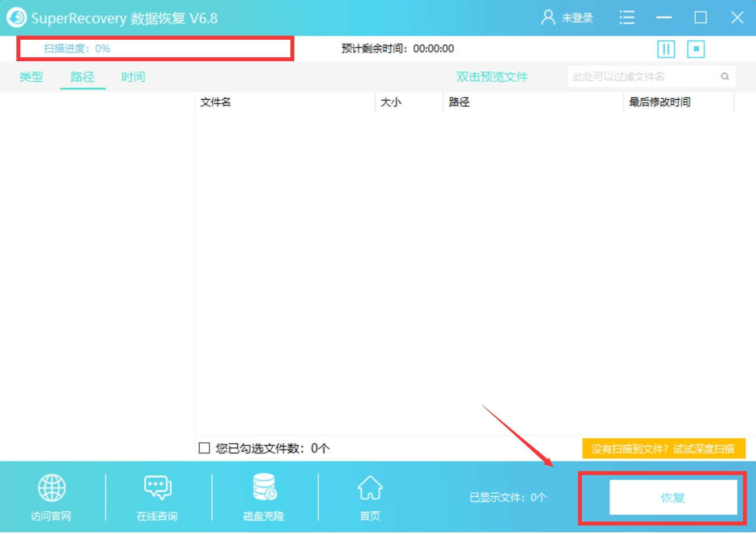Stop scanning using the stop icon
The width and height of the screenshot is (756, 534).
(696, 49)
